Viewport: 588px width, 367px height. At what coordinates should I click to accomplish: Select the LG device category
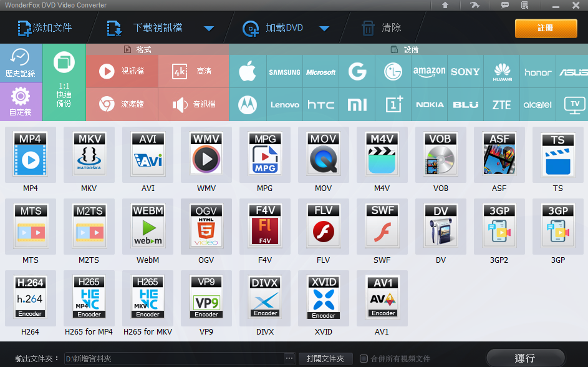tap(393, 71)
